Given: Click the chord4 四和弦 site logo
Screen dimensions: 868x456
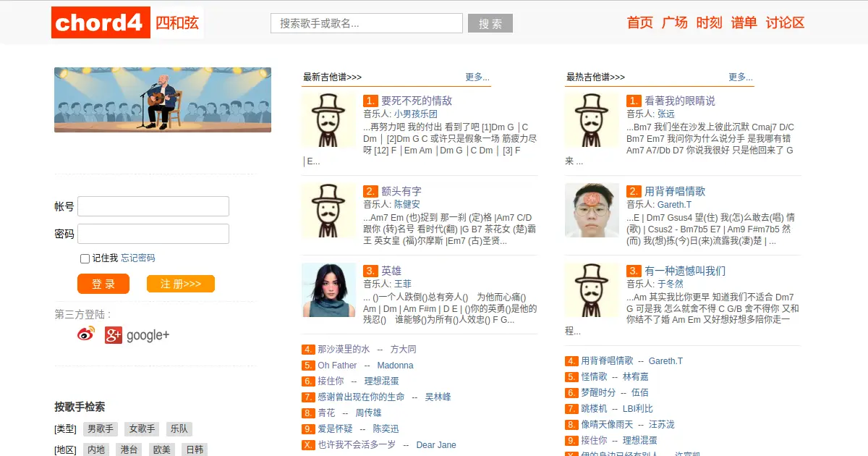Looking at the screenshot, I should tap(127, 22).
